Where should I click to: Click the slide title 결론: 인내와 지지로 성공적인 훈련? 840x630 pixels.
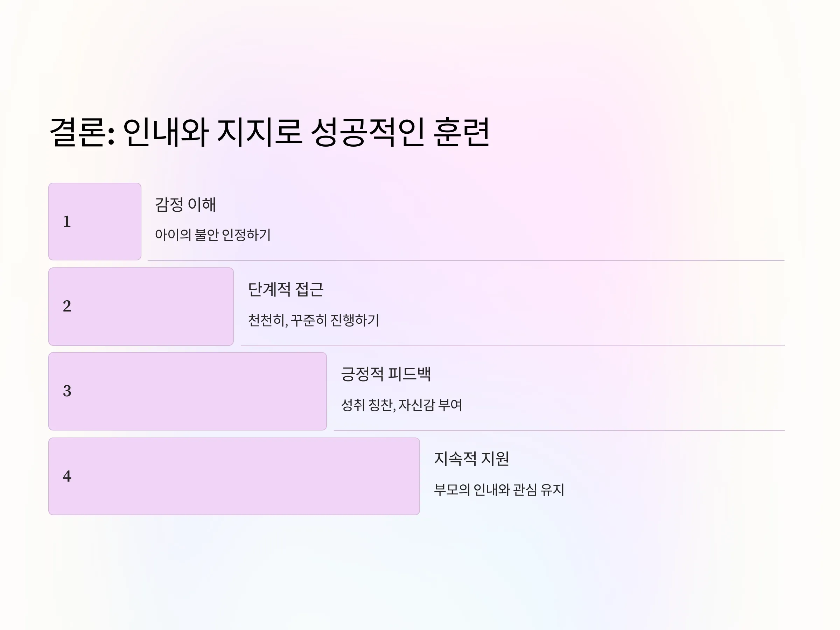coord(269,132)
